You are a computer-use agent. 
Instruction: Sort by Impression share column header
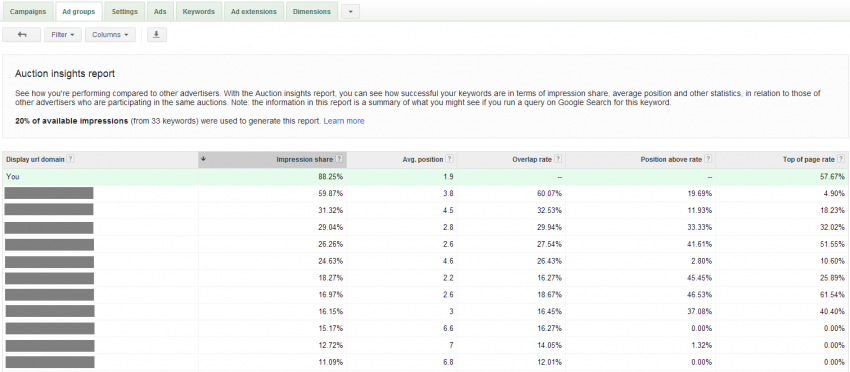tap(305, 159)
